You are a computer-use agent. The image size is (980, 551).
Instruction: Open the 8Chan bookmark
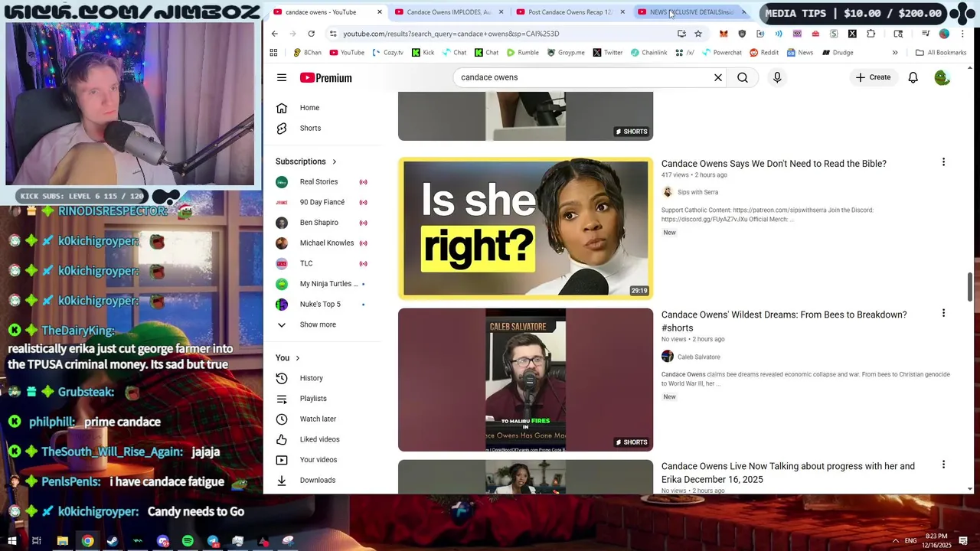307,53
